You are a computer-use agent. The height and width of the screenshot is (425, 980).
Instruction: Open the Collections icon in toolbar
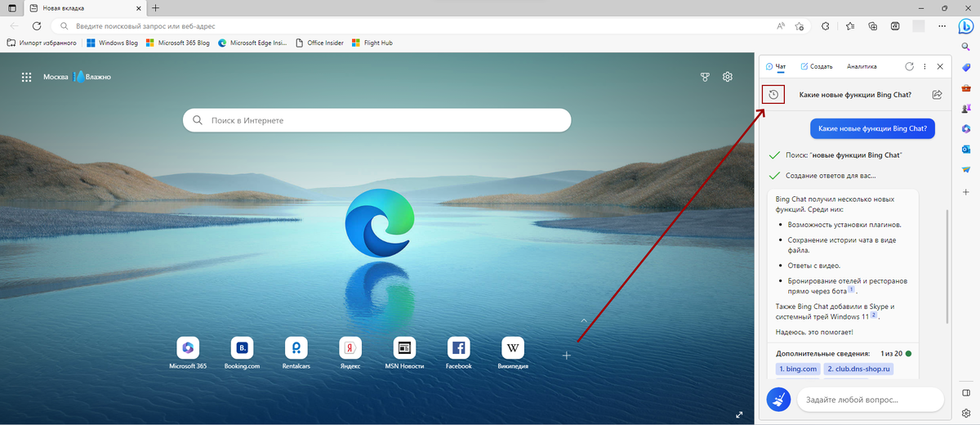point(872,26)
